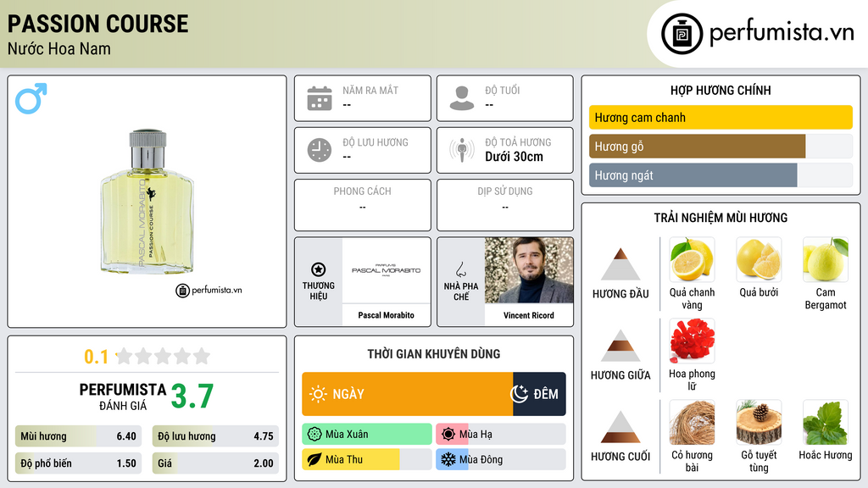Click the moon icon in Đêm section

tap(520, 394)
